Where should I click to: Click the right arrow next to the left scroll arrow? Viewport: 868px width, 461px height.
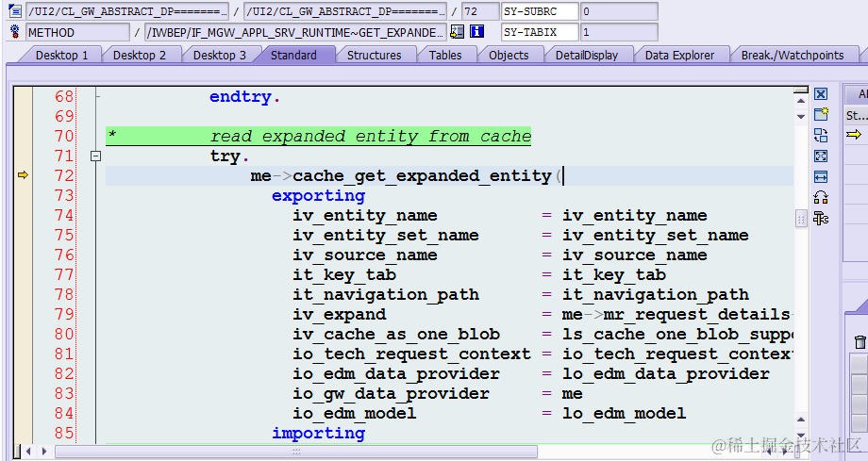(43, 452)
